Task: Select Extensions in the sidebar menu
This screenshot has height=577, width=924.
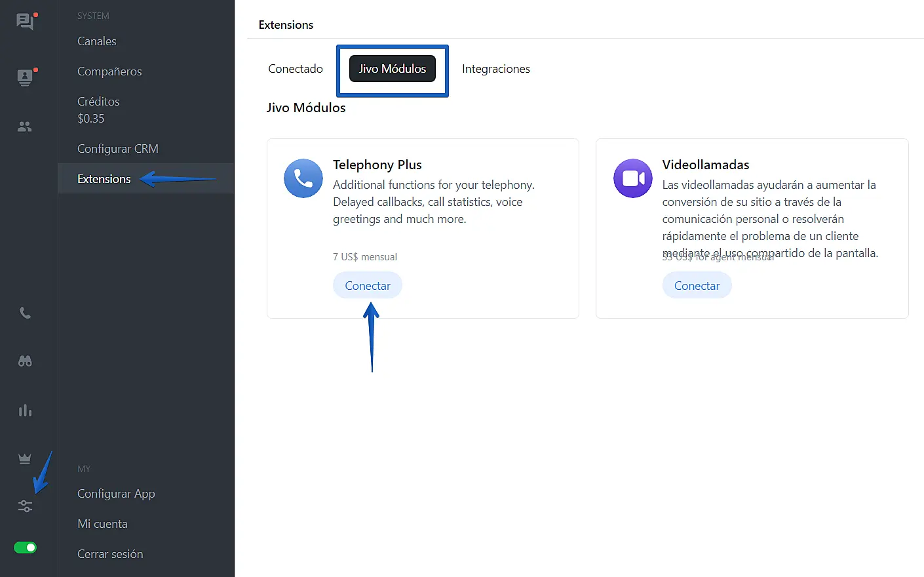Action: click(x=146, y=179)
